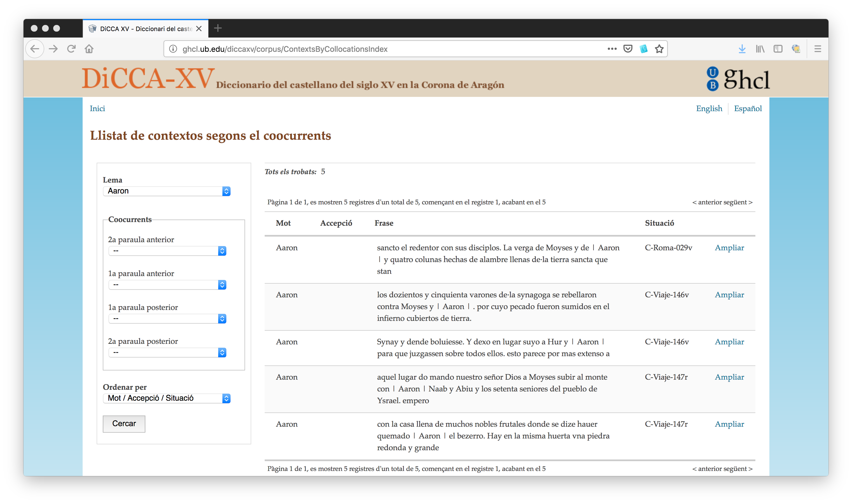Reload the page with refresh icon

click(x=71, y=49)
